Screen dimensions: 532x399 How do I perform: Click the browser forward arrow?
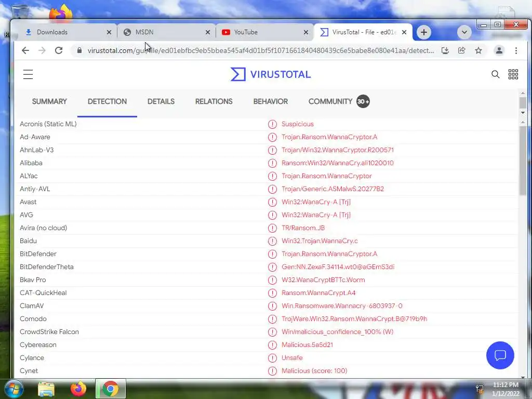pos(42,50)
